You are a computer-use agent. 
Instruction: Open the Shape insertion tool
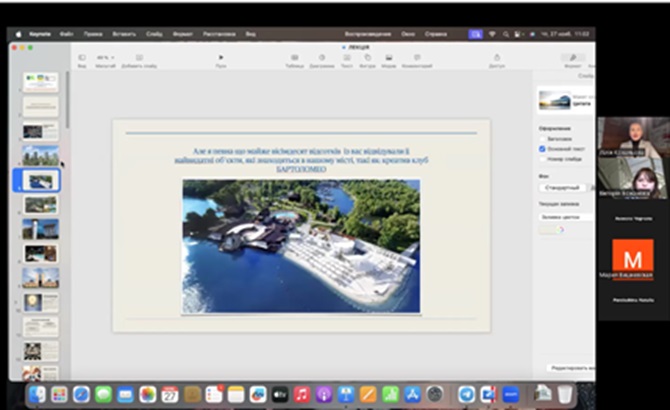(x=367, y=59)
